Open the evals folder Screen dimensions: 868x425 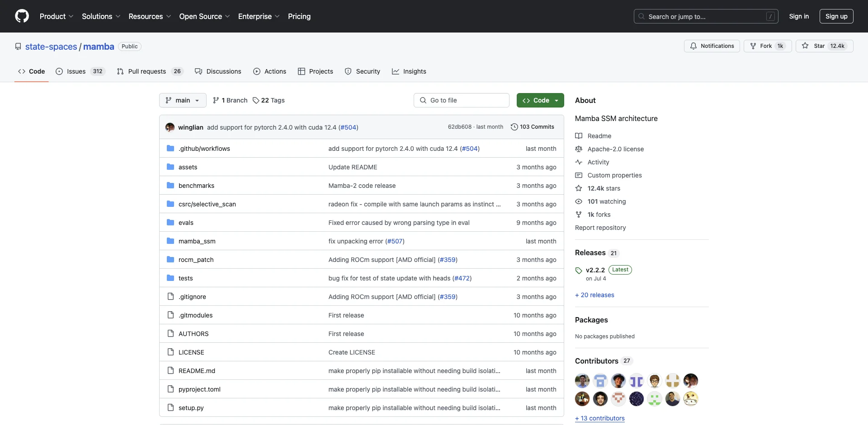(186, 223)
